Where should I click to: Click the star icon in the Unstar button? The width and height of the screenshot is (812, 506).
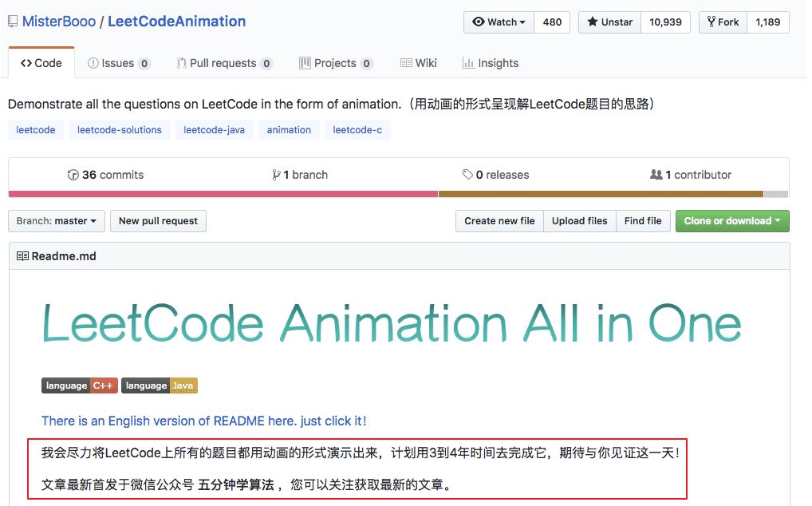pyautogui.click(x=593, y=22)
